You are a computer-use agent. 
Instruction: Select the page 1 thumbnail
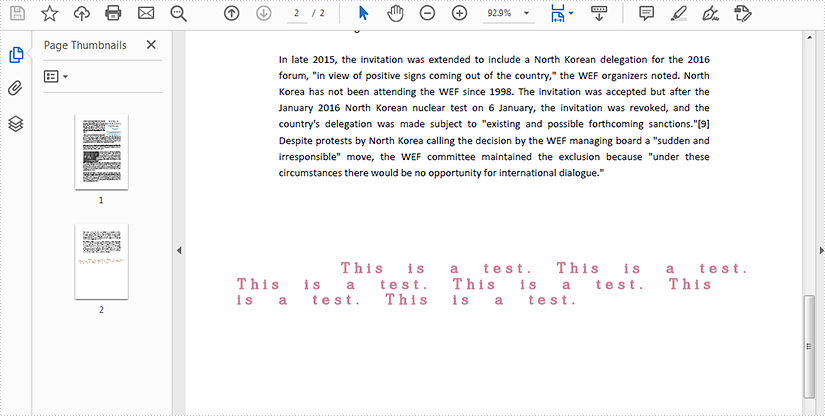click(x=102, y=151)
